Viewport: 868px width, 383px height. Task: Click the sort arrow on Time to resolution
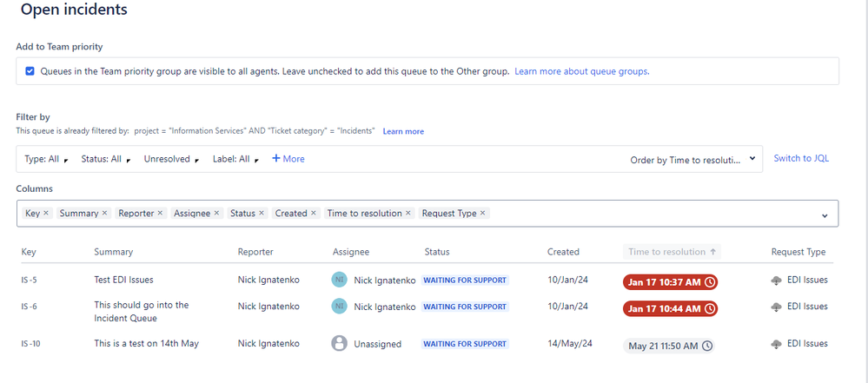click(x=713, y=252)
